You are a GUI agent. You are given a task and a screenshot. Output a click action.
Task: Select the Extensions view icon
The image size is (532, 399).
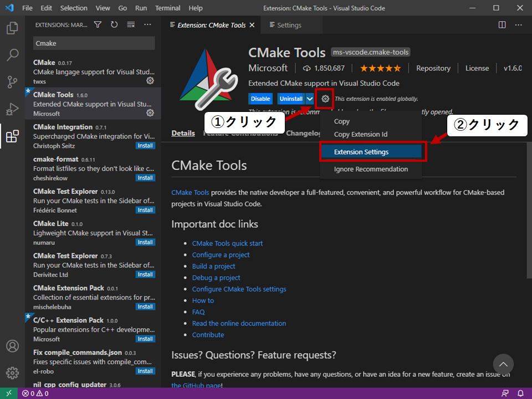[12, 136]
